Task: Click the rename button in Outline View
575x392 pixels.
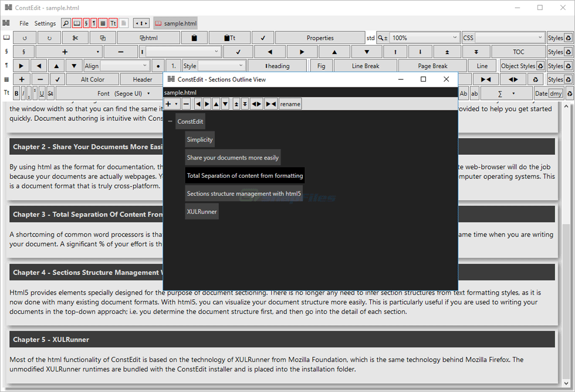Action: click(290, 104)
